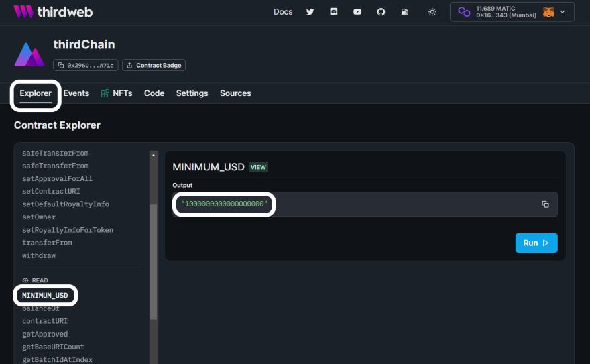Screen dimensions: 590x364
Task: Open the Docs link
Action: point(283,12)
